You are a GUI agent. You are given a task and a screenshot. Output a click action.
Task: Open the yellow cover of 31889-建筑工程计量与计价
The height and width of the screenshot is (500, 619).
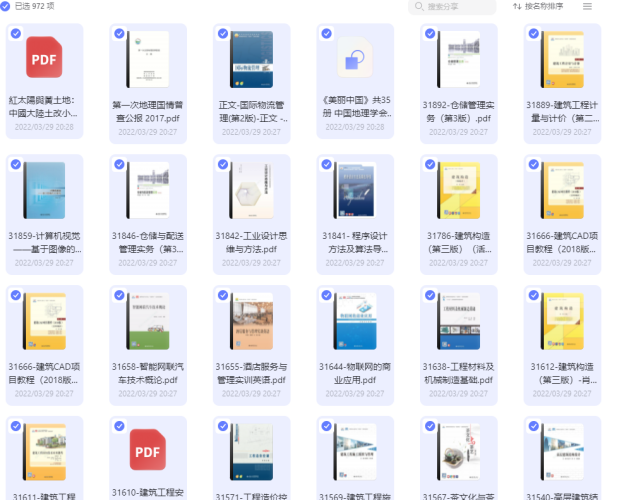(x=562, y=60)
